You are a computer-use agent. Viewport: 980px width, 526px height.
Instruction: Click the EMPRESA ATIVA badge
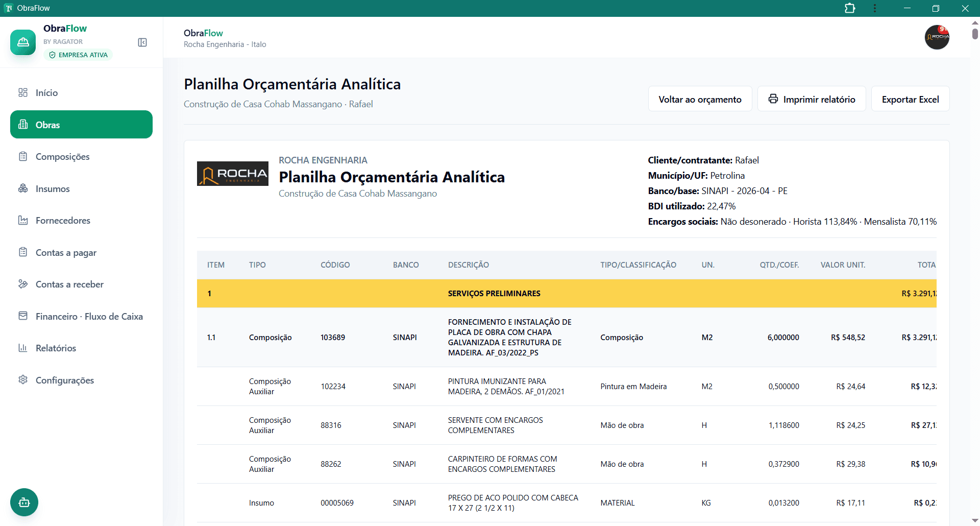78,55
